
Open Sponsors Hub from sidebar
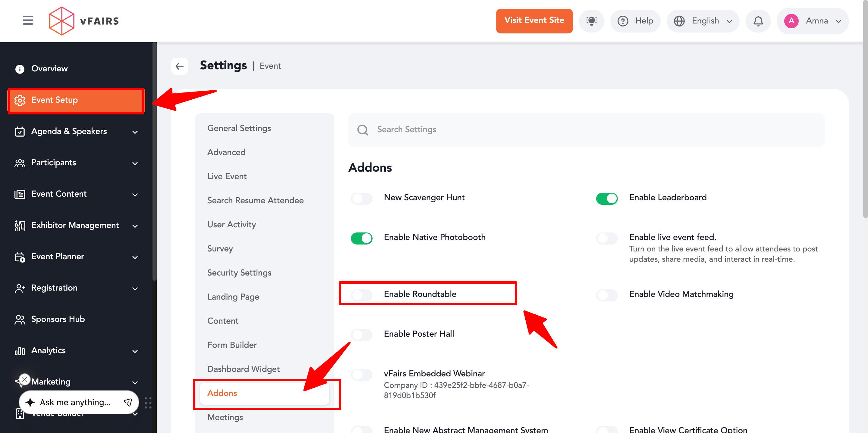click(x=58, y=319)
